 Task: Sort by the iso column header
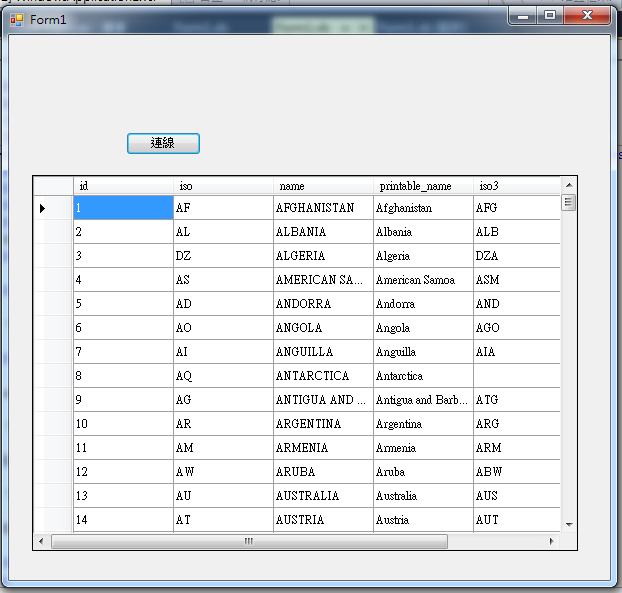tap(223, 186)
